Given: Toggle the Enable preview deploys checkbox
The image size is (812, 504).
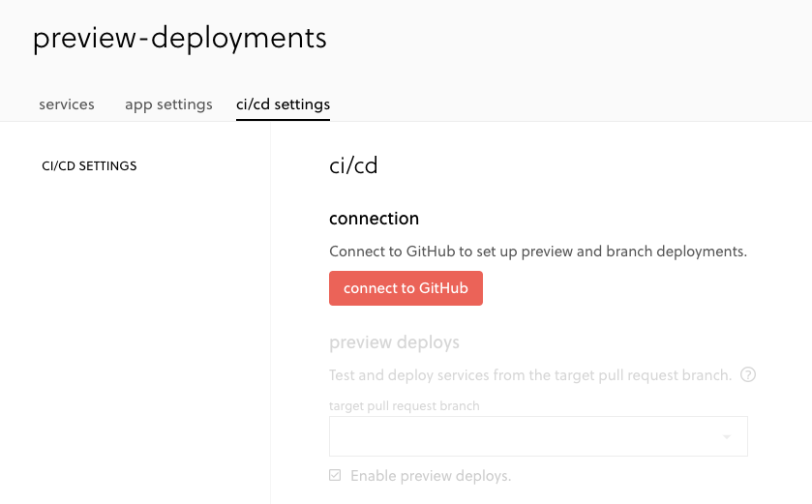Looking at the screenshot, I should (x=335, y=475).
